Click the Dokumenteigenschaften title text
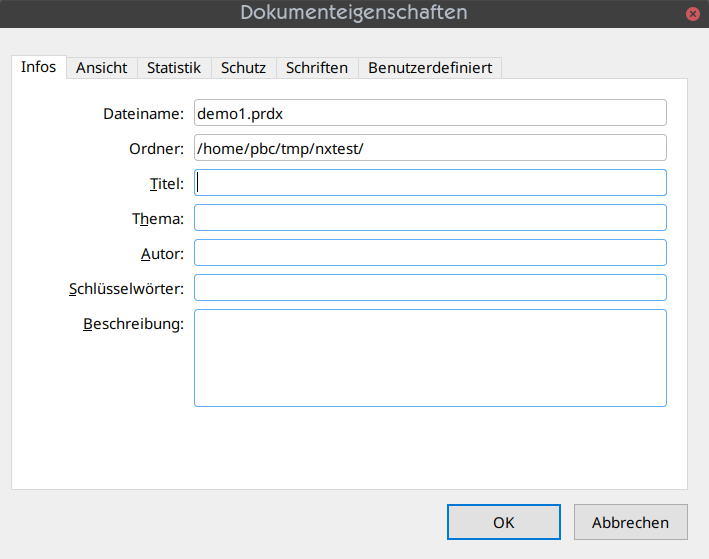 354,13
